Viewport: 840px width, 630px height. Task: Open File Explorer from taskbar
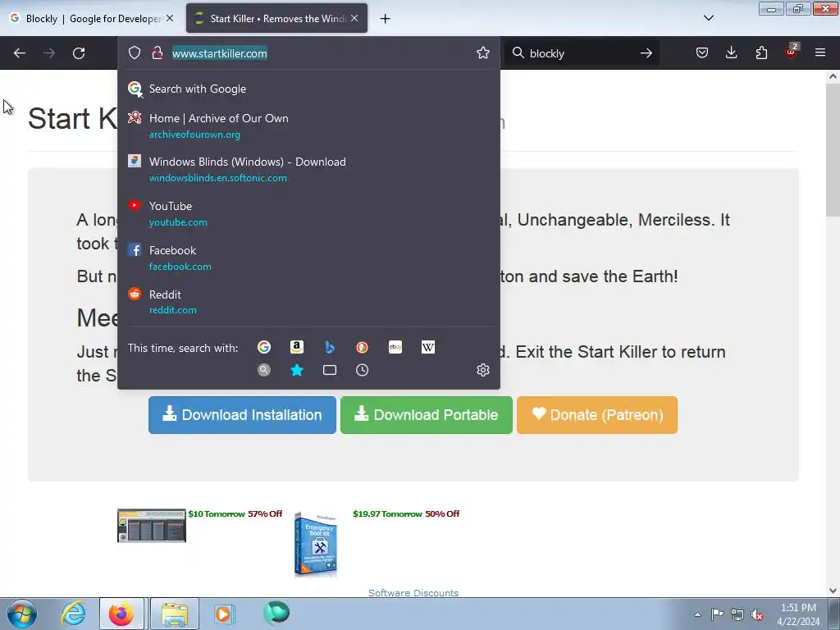point(175,614)
